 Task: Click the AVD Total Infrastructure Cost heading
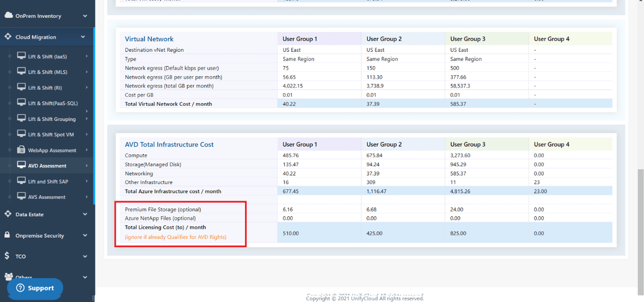(x=169, y=144)
